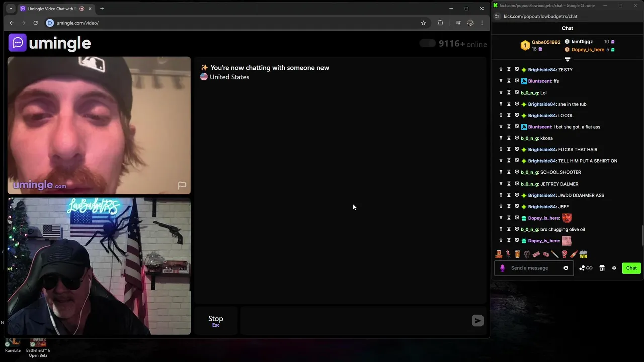This screenshot has width=644, height=362.
Task: Click Kick popout address kick.com/popout/lowbudgetrs/chat
Action: 540,16
